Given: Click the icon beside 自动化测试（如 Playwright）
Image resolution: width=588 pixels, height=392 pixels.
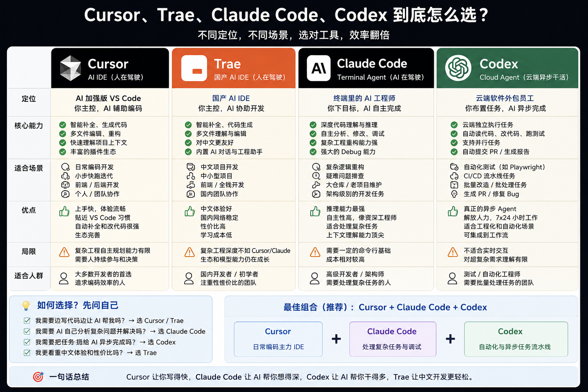Looking at the screenshot, I should [454, 167].
